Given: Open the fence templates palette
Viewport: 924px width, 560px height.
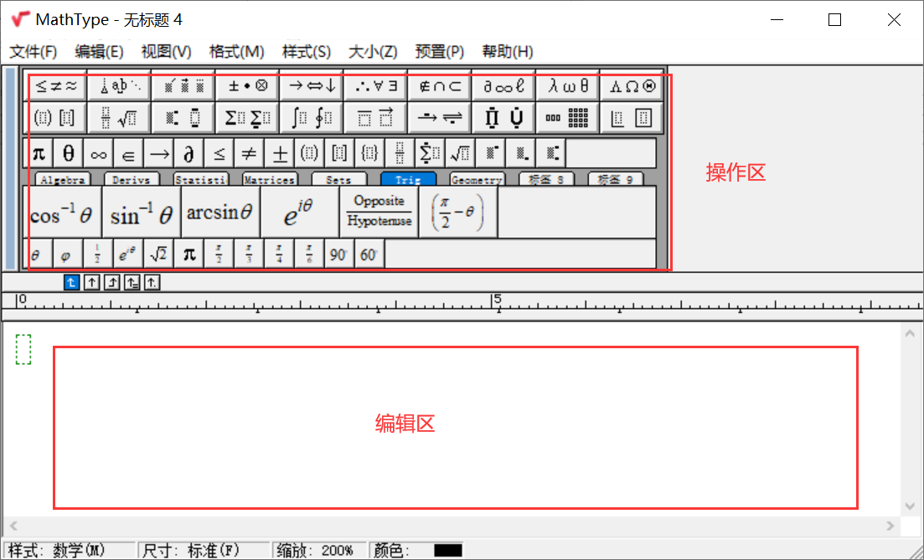Looking at the screenshot, I should click(55, 118).
